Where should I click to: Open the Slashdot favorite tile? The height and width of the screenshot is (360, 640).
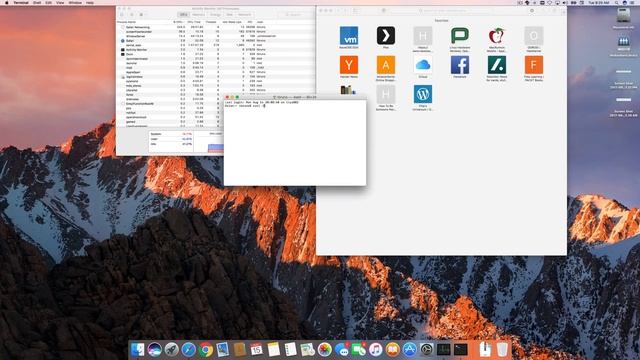point(497,65)
